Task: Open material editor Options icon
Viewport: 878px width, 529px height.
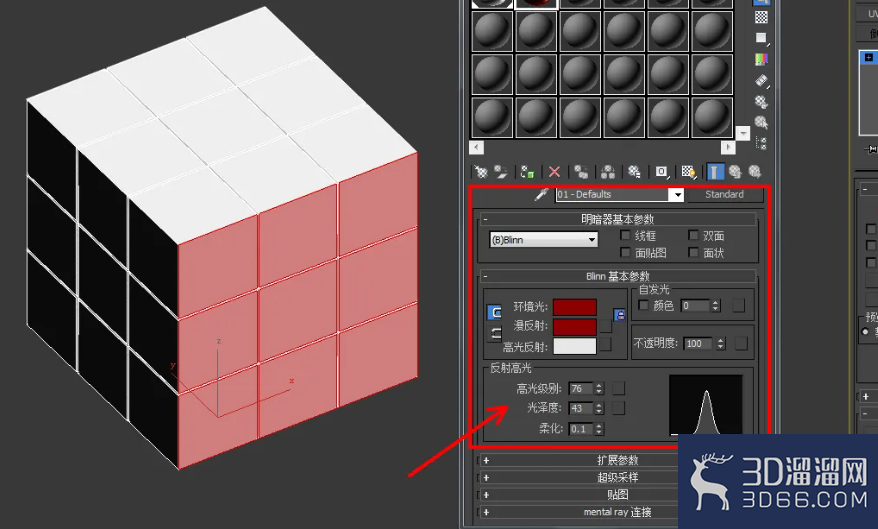Action: coord(761,102)
